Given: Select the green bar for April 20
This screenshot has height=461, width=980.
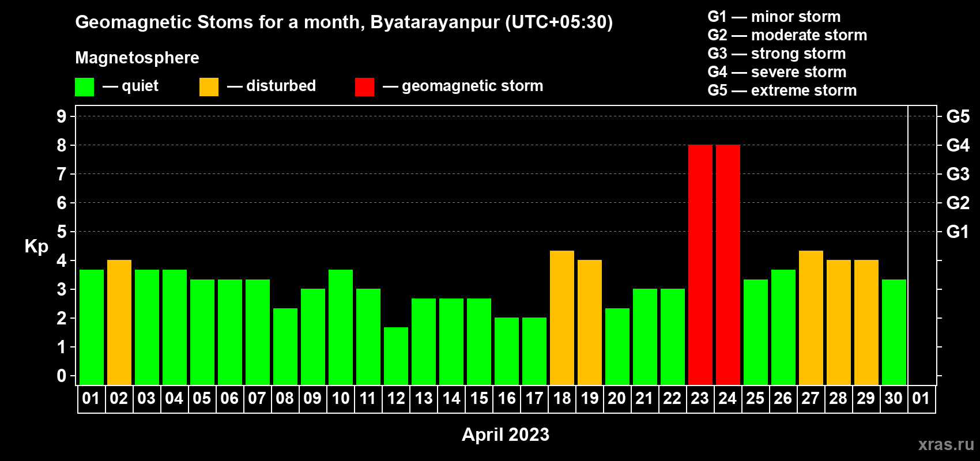Looking at the screenshot, I should pos(617,346).
